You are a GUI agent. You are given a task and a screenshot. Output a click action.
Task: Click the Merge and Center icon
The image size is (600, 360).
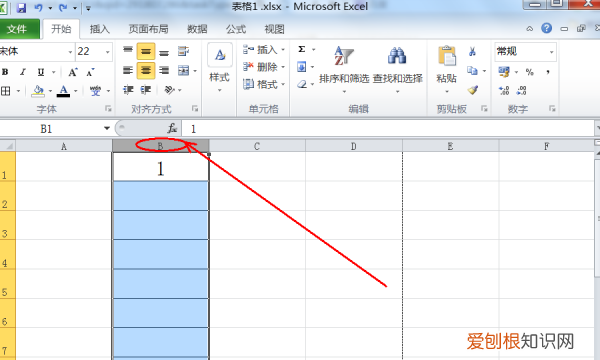click(184, 70)
